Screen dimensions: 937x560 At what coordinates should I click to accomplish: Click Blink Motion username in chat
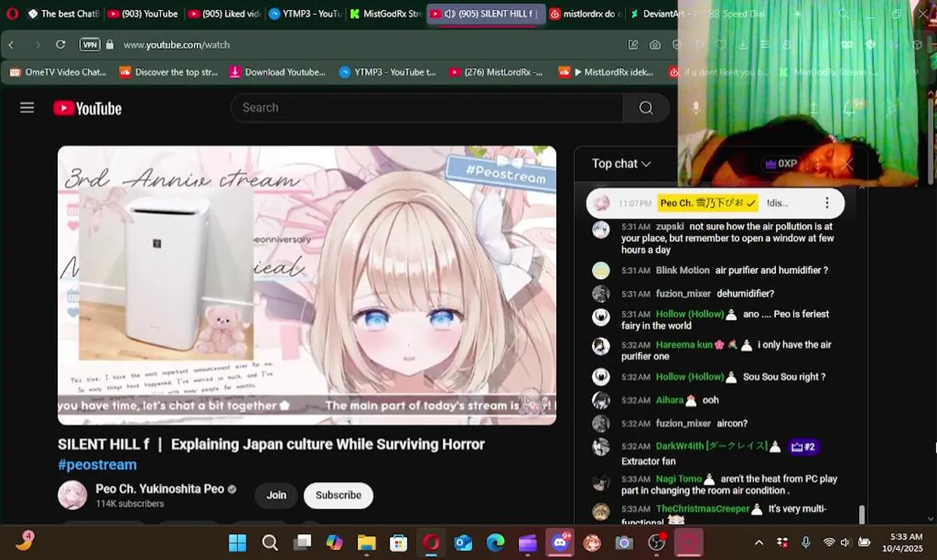tap(683, 271)
